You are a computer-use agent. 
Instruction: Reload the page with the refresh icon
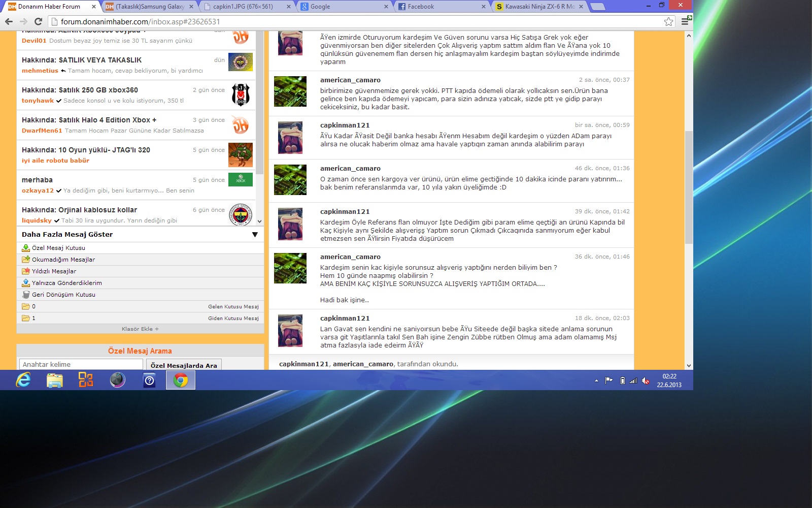38,21
